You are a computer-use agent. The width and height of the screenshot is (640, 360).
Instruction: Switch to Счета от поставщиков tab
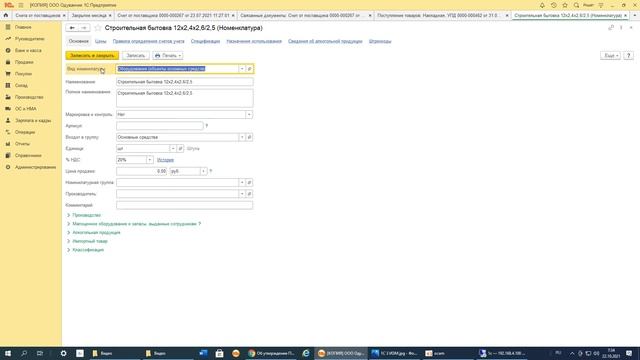pos(38,16)
